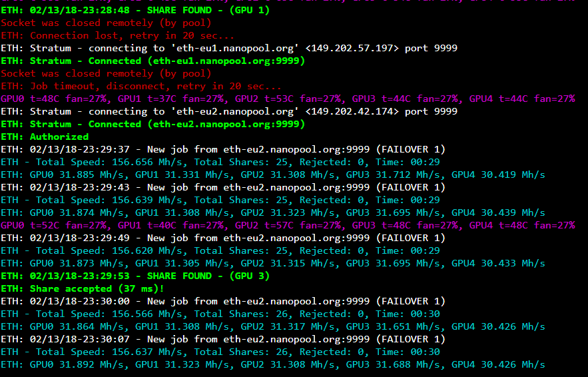Click the 23:29:49 New job line

pyautogui.click(x=223, y=238)
